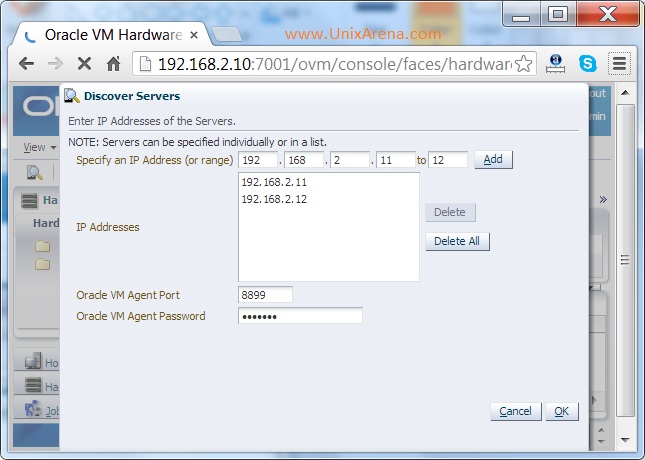
Task: Click the first folder icon in the tree
Action: (x=42, y=246)
